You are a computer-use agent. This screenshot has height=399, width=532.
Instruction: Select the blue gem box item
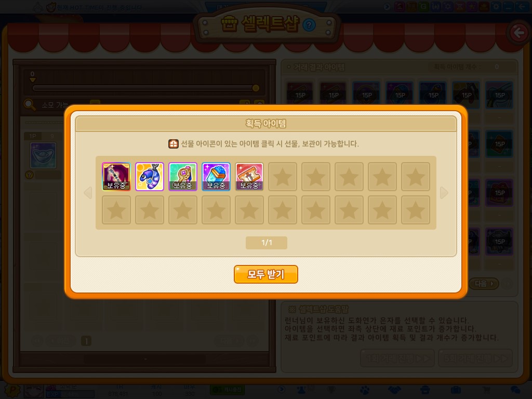(x=216, y=177)
